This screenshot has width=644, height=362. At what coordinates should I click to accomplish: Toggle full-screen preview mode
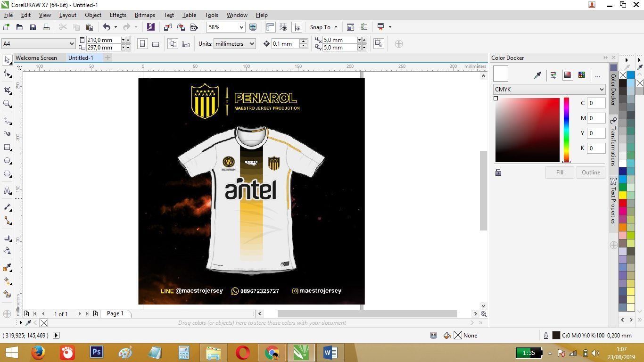[253, 27]
